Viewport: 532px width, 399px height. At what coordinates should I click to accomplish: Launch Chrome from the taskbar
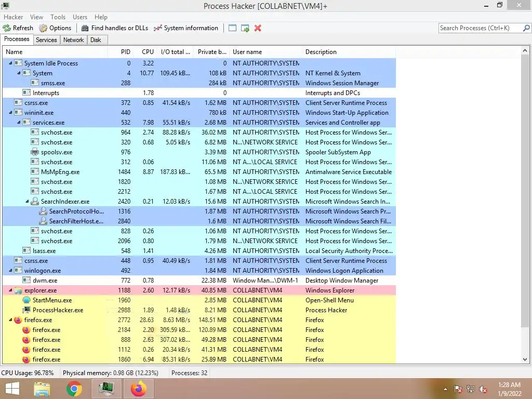[74, 389]
